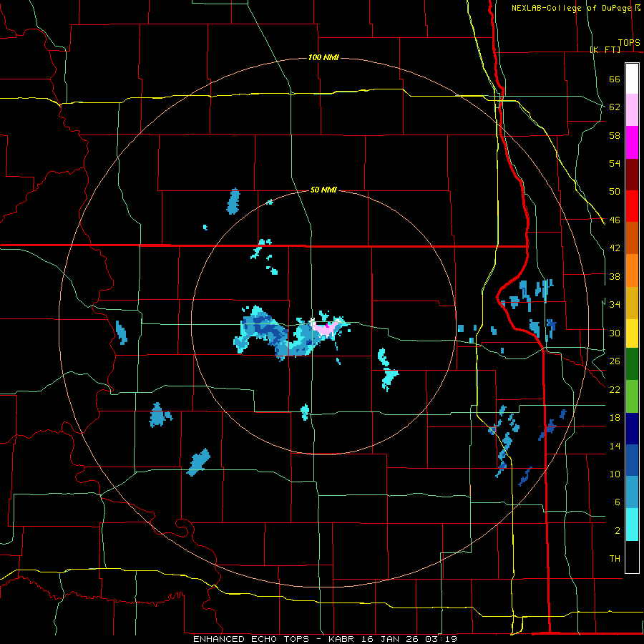This screenshot has width=644, height=644.
Task: Click the legend value 18
Action: coord(615,418)
